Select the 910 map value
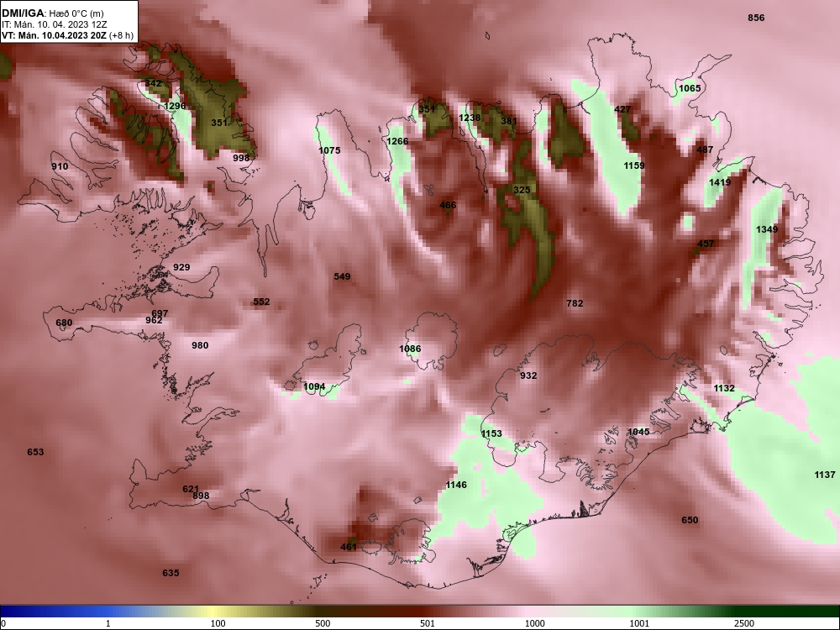Image resolution: width=840 pixels, height=630 pixels. click(x=60, y=166)
